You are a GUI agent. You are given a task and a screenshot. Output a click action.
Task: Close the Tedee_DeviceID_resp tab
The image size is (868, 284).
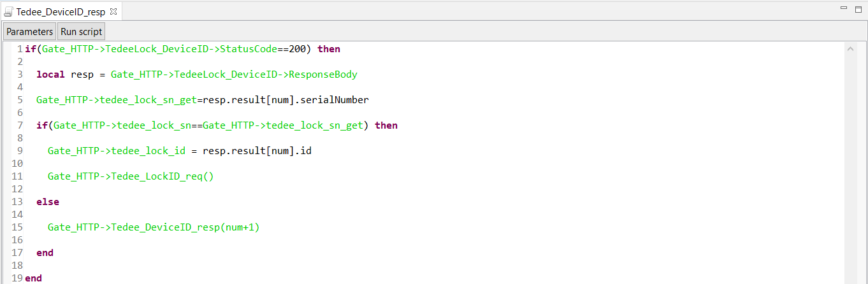coord(113,11)
